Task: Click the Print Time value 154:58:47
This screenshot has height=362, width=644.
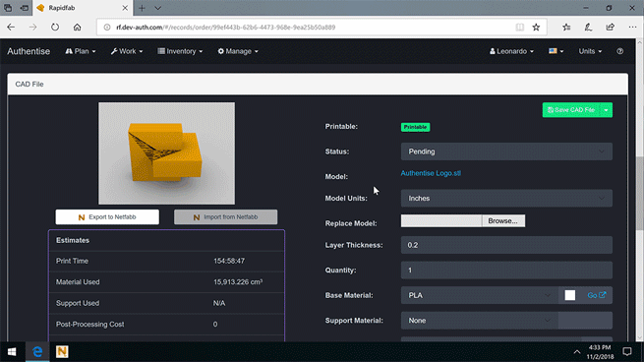Action: [229, 261]
